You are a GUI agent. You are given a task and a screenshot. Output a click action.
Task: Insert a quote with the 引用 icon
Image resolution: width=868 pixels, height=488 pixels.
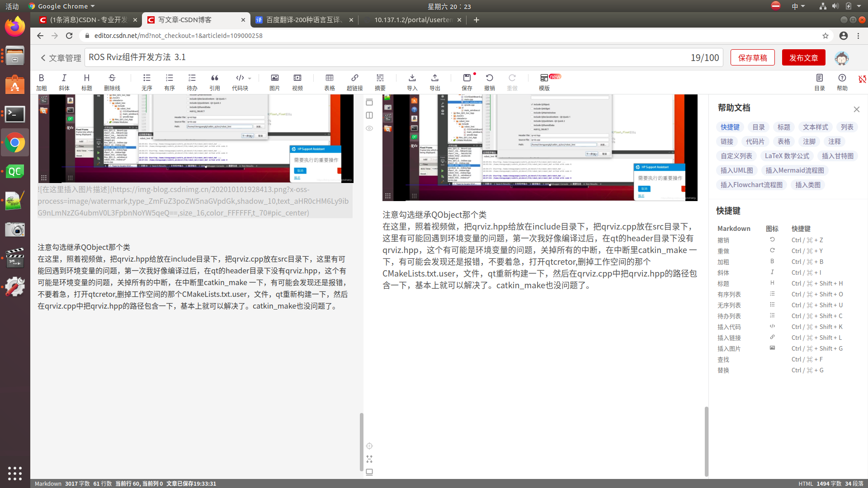(x=214, y=78)
